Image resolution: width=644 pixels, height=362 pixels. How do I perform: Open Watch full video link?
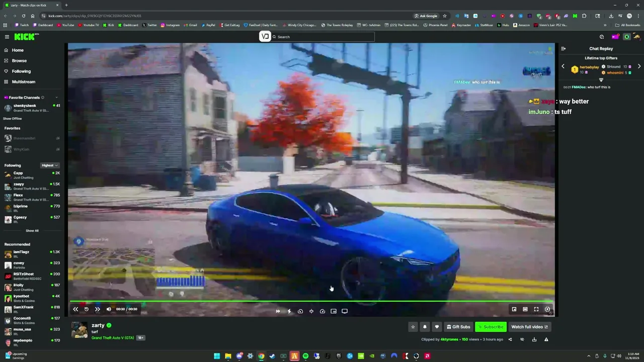click(529, 327)
